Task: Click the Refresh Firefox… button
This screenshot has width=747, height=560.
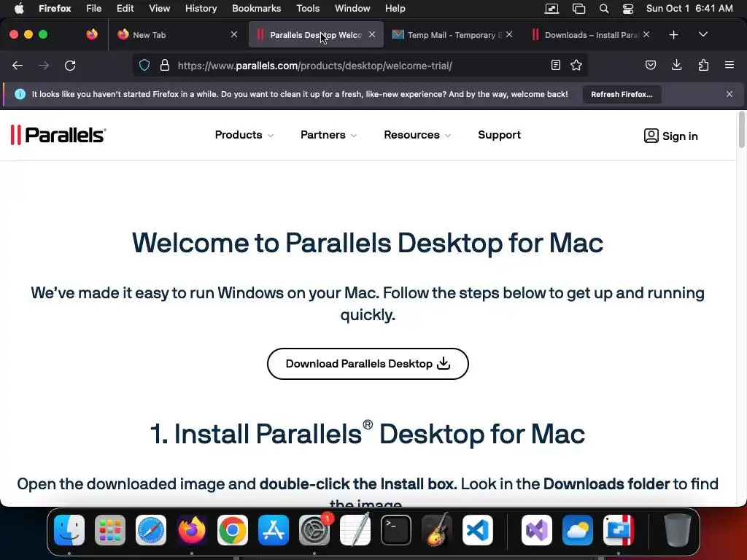Action: (x=622, y=94)
